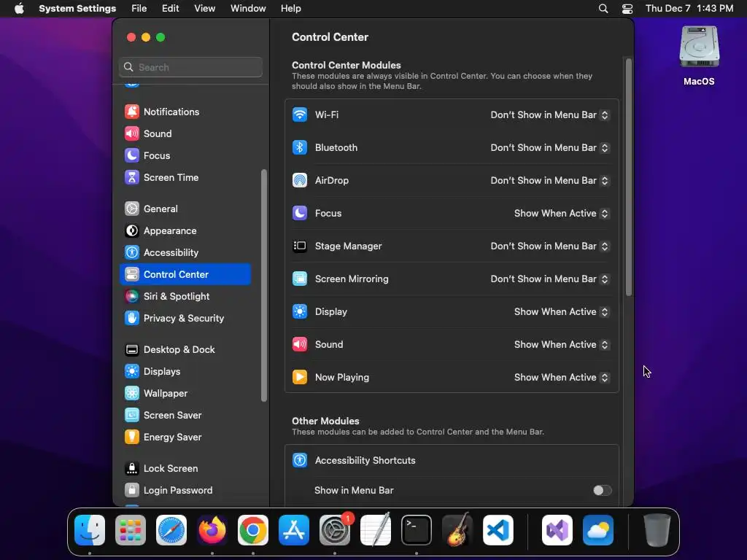Open AirDrop menu bar option popup
This screenshot has width=747, height=560.
click(x=550, y=181)
